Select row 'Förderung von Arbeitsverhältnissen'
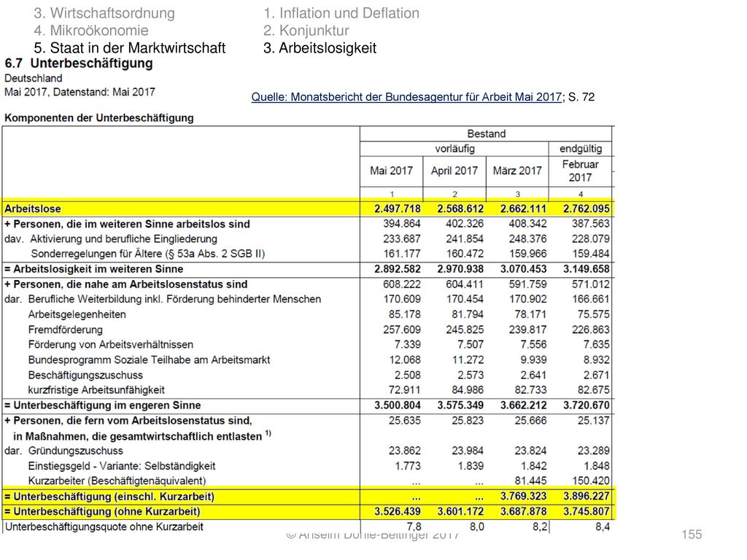Viewport: 747px width, 560px height. tap(111, 344)
